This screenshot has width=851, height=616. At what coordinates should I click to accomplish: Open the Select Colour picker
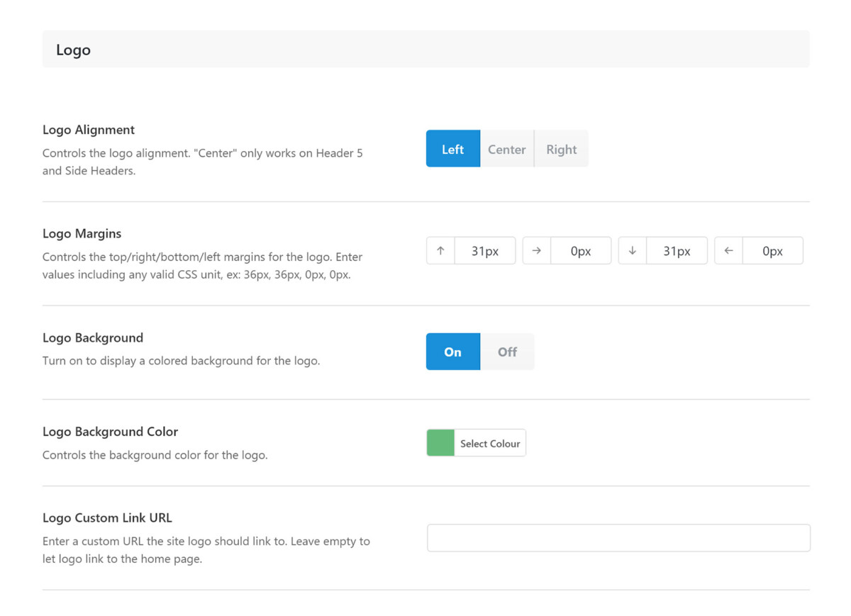489,442
